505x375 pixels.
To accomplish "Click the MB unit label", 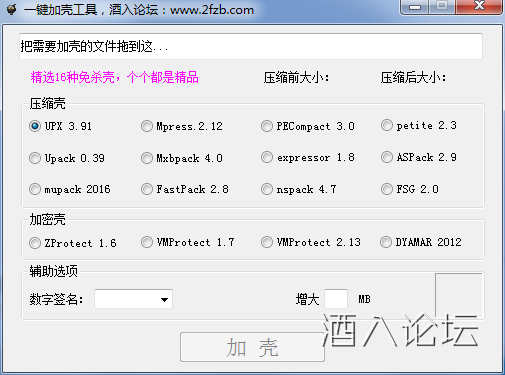I will [x=364, y=299].
